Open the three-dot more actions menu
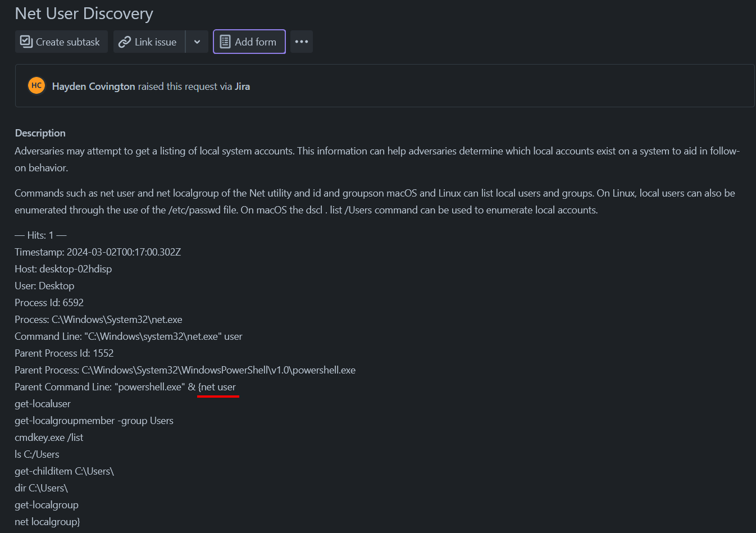The width and height of the screenshot is (756, 533). pyautogui.click(x=302, y=42)
